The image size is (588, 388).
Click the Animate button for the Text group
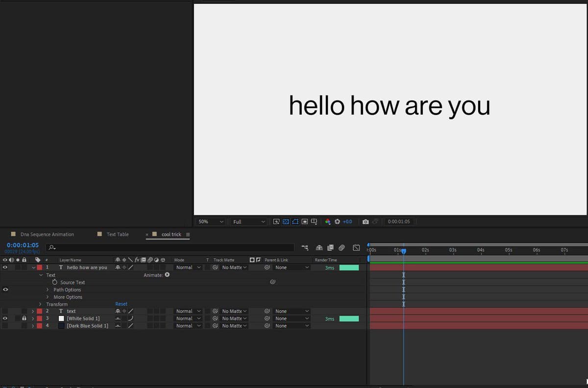click(x=167, y=275)
